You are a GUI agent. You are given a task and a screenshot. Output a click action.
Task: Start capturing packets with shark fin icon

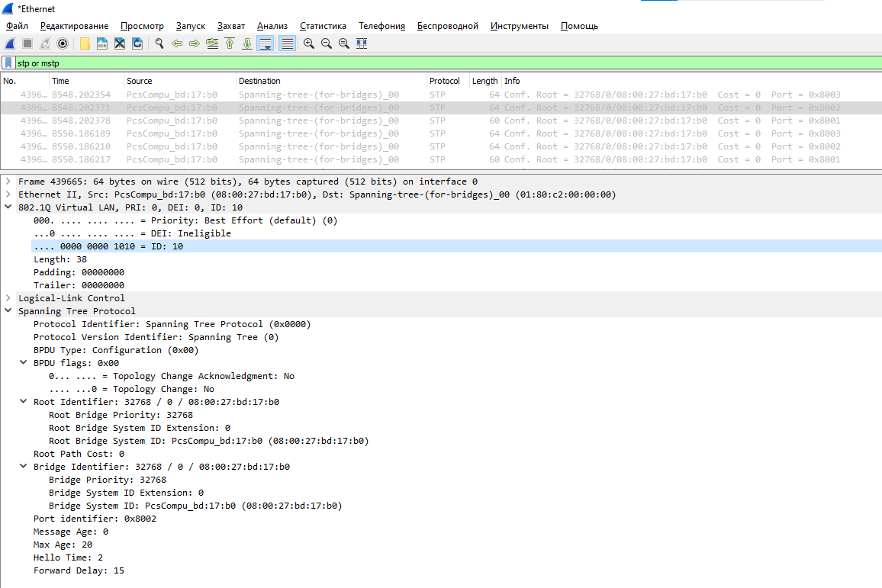10,43
